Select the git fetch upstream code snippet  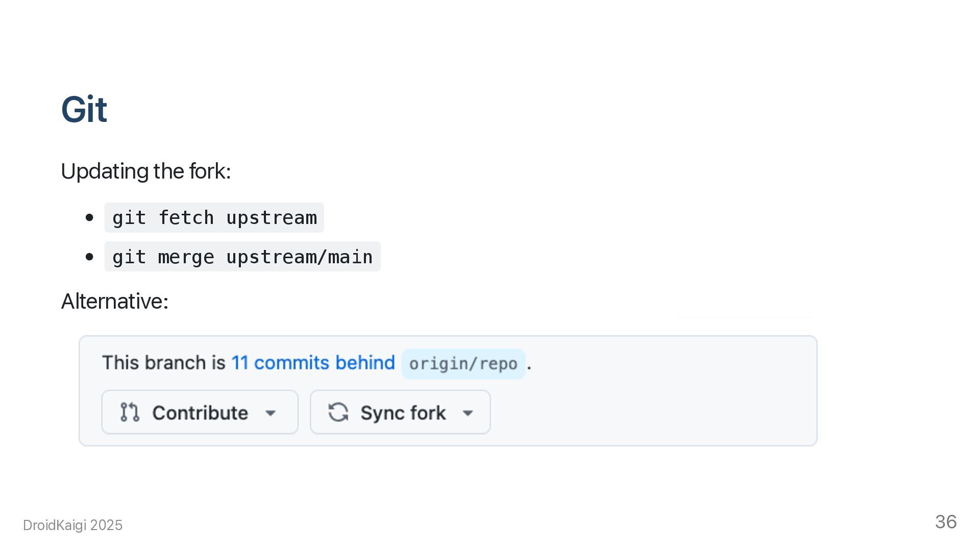click(x=214, y=218)
